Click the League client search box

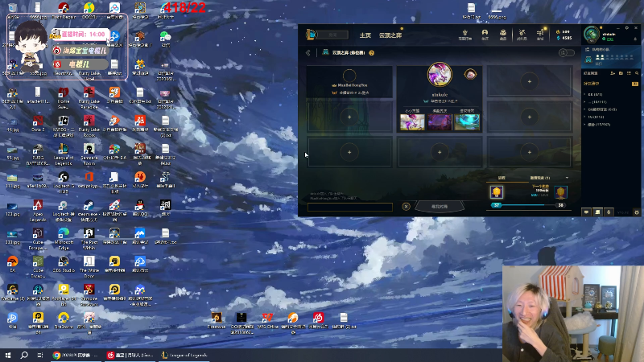click(x=333, y=35)
